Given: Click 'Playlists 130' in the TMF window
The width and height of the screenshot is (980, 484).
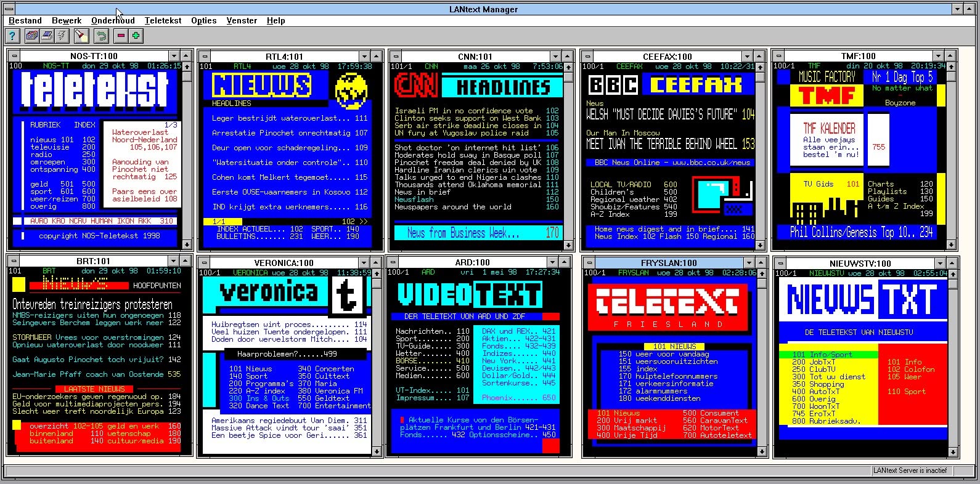Looking at the screenshot, I should (x=900, y=192).
